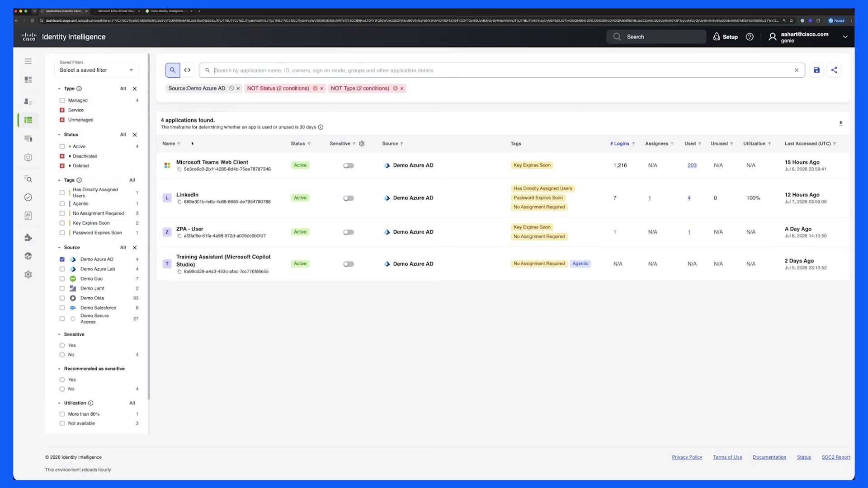Remove the Source:Demo Azure AD filter chip

238,89
